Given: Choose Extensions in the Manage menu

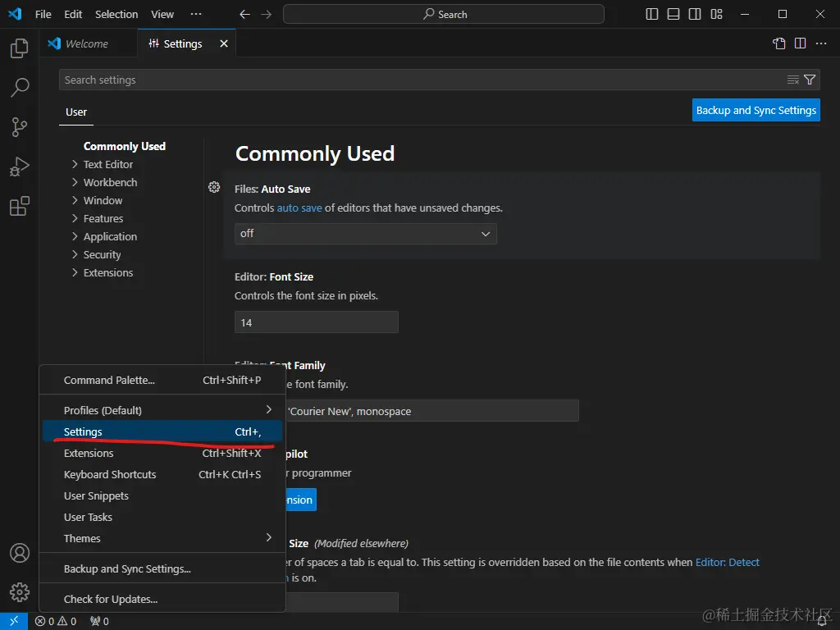Looking at the screenshot, I should [162, 453].
